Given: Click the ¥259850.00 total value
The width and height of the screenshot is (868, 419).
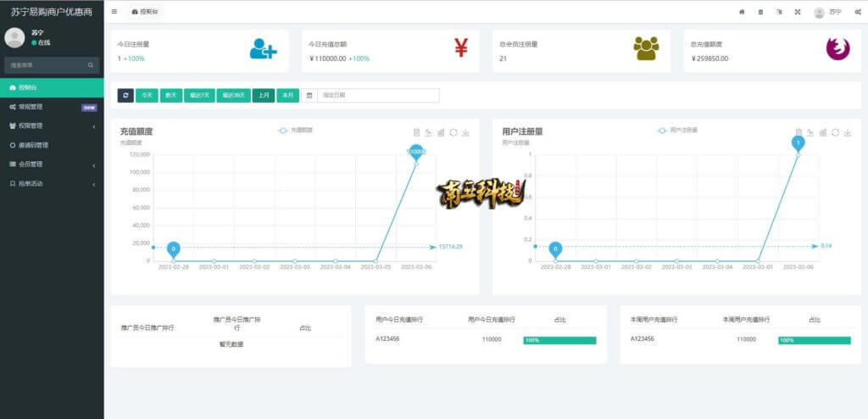Looking at the screenshot, I should coord(709,59).
